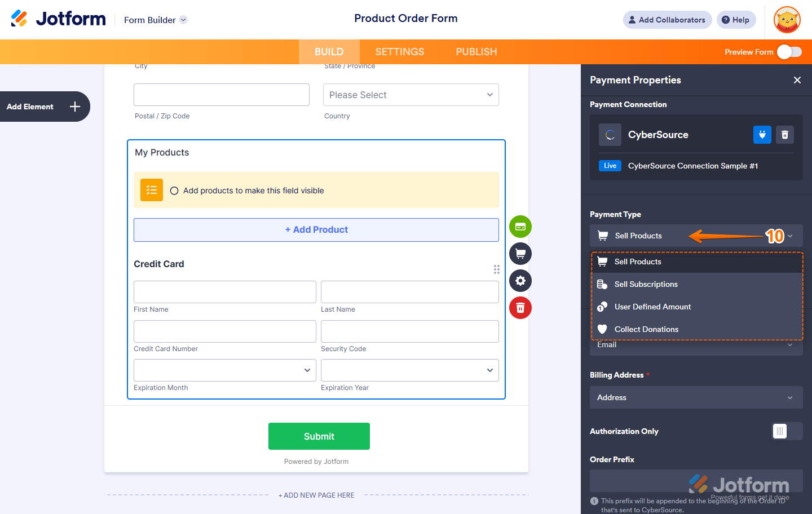Click the First Name input field

click(225, 292)
